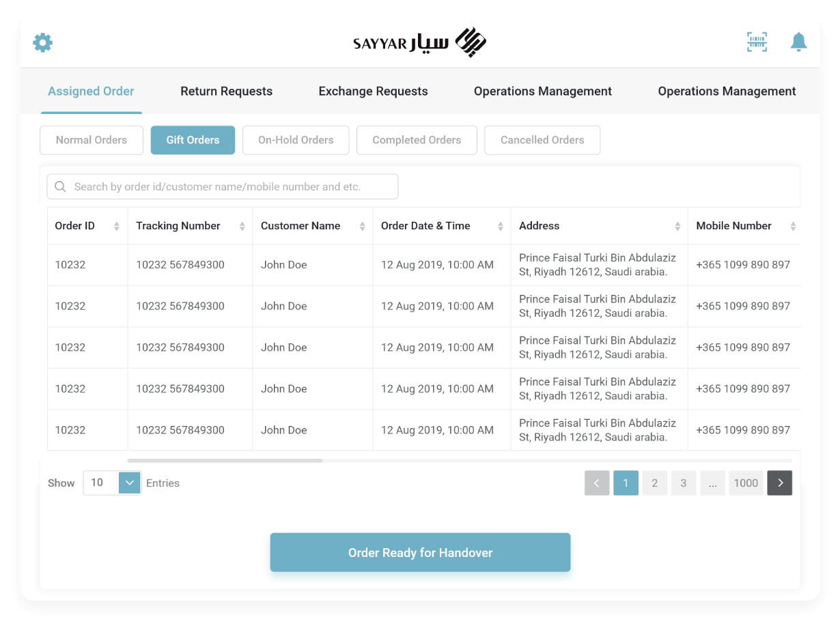Click the search magnifier icon
The height and width of the screenshot is (628, 840).
point(60,186)
